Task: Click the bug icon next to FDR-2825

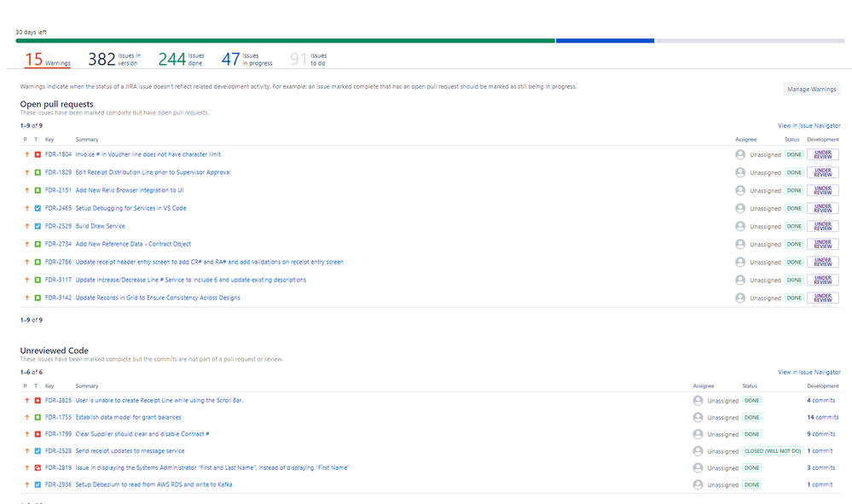Action: pyautogui.click(x=38, y=400)
